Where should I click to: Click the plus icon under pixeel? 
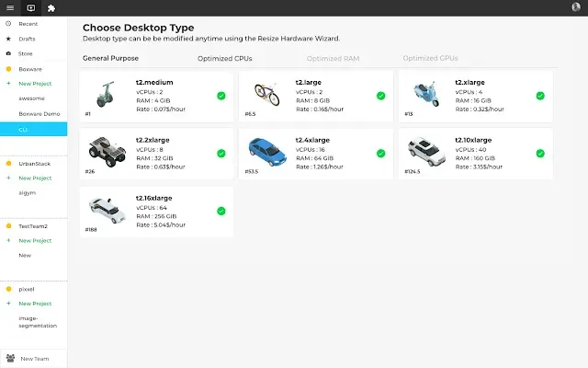(8, 303)
